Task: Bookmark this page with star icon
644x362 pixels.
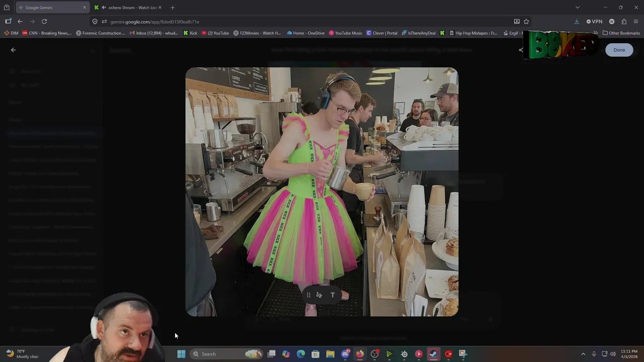Action: [x=526, y=22]
